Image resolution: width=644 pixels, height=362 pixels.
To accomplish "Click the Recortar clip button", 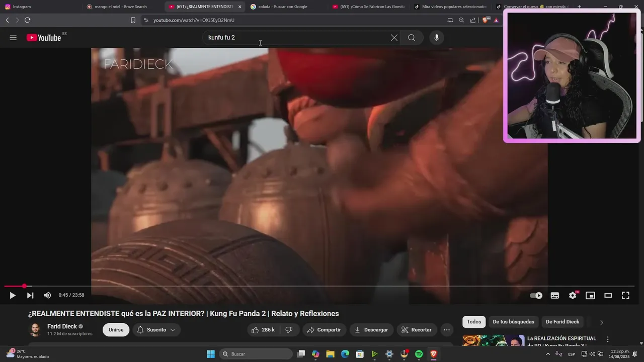I will [x=417, y=330].
